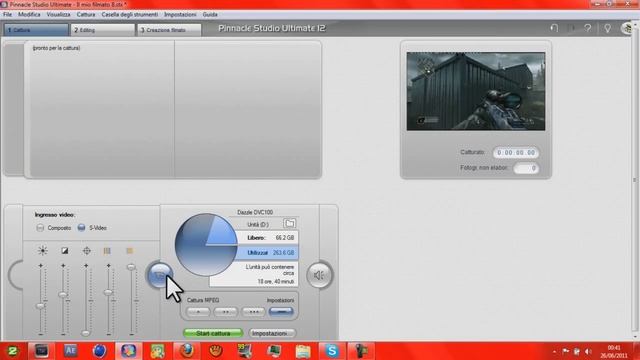The image size is (640, 360).
Task: Click the Dazzle DVC100 device label
Action: [255, 212]
